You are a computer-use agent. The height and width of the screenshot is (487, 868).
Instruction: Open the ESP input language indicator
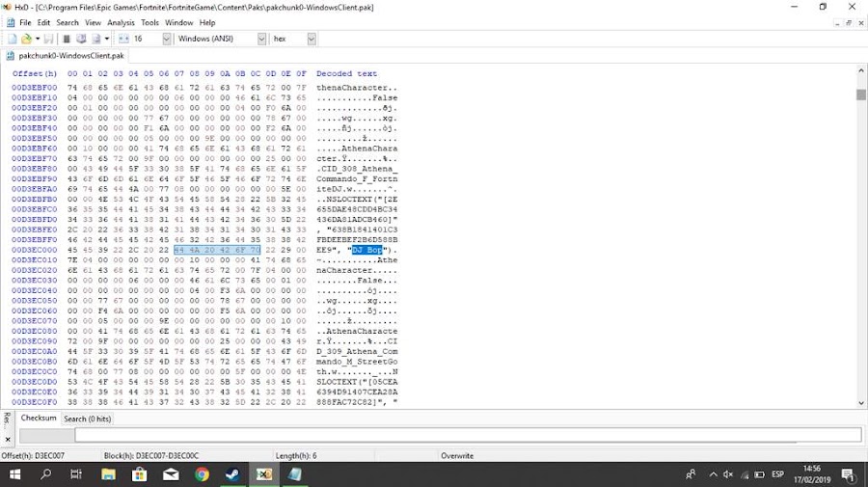click(x=777, y=474)
